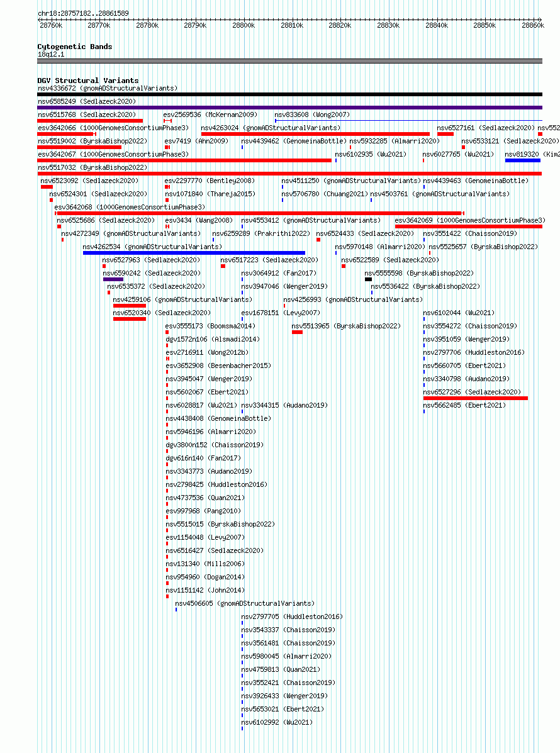Click the nsv5706780 (Chuang2021) label
The width and height of the screenshot is (560, 753).
(325, 194)
